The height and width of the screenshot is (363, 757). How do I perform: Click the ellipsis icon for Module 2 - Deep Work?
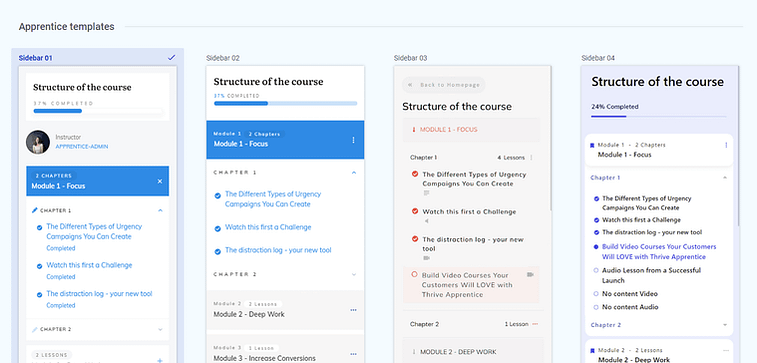coord(353,310)
